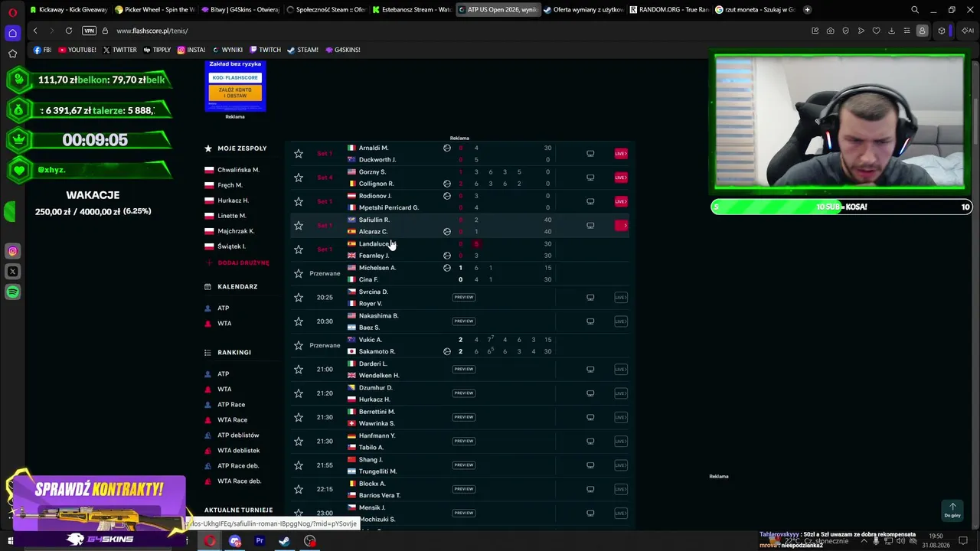
Task: Click Do góry back-to-top button
Action: pos(952,510)
